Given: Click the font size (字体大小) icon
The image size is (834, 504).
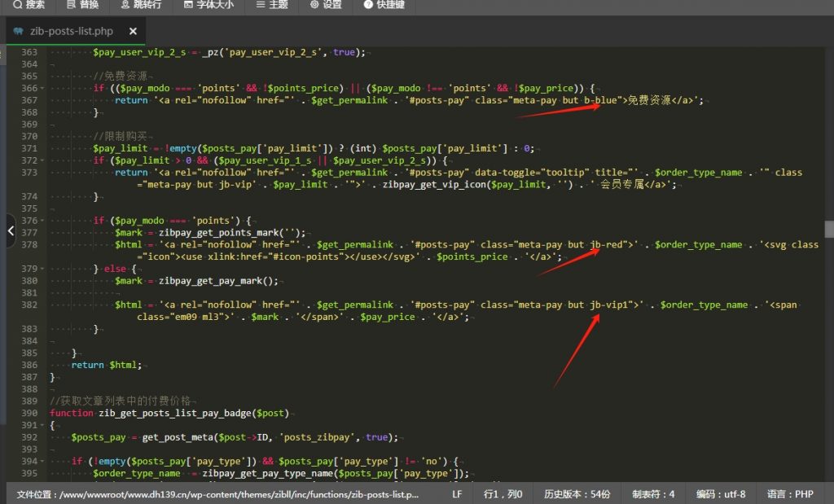Looking at the screenshot, I should [x=188, y=5].
